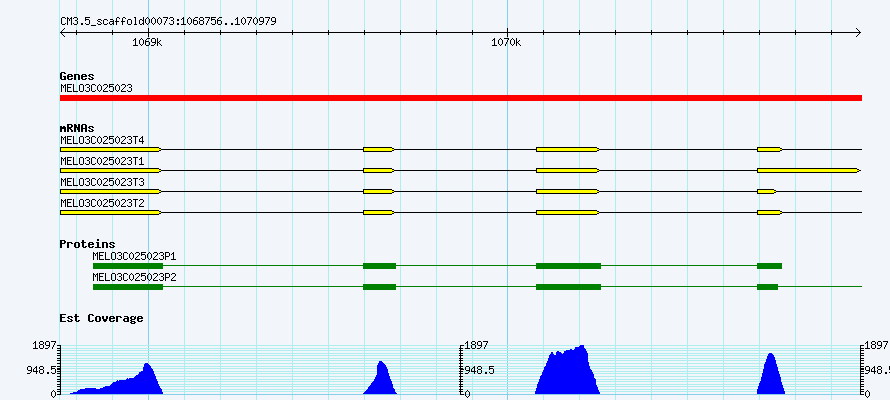The width and height of the screenshot is (890, 400).
Task: Click third yellow exon of transcript MELO3C025023T4
Action: [x=568, y=149]
